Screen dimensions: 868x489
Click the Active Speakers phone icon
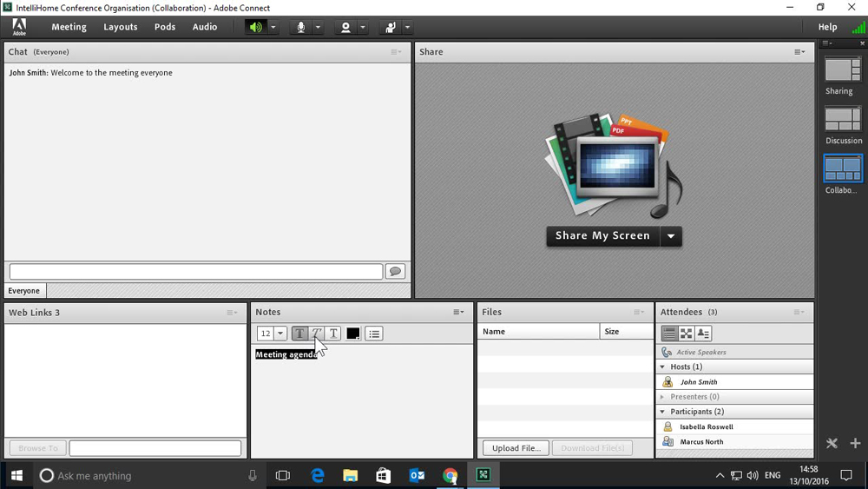(x=667, y=353)
